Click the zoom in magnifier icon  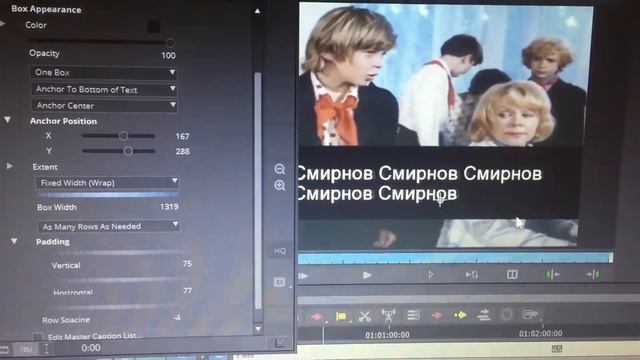pos(280,186)
